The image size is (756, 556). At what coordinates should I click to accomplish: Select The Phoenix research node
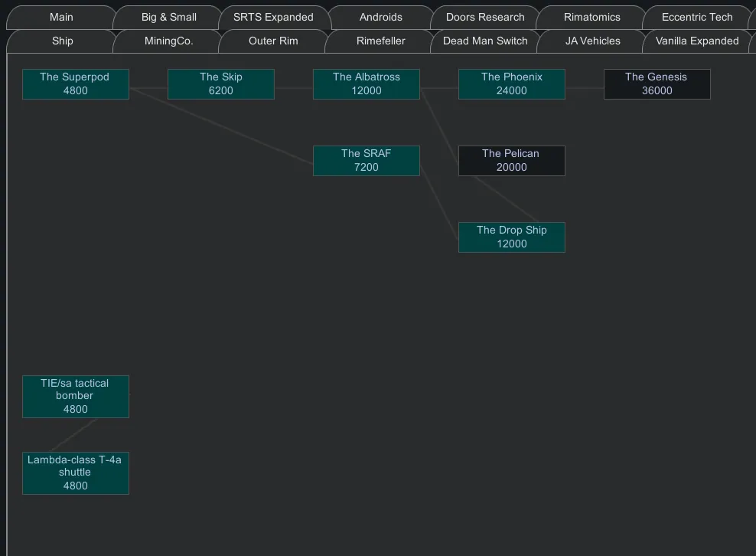click(x=511, y=84)
